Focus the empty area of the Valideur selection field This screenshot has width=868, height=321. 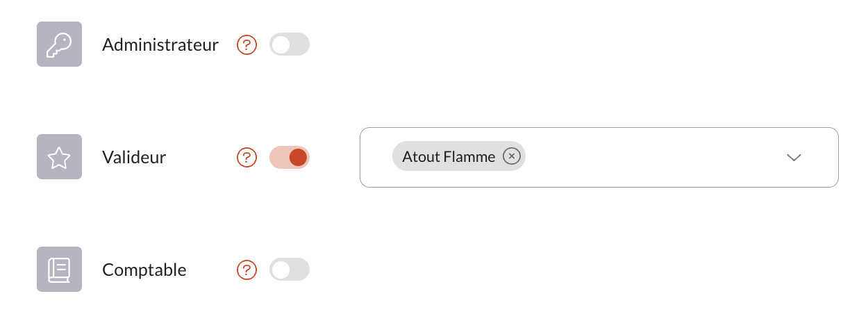click(653, 157)
